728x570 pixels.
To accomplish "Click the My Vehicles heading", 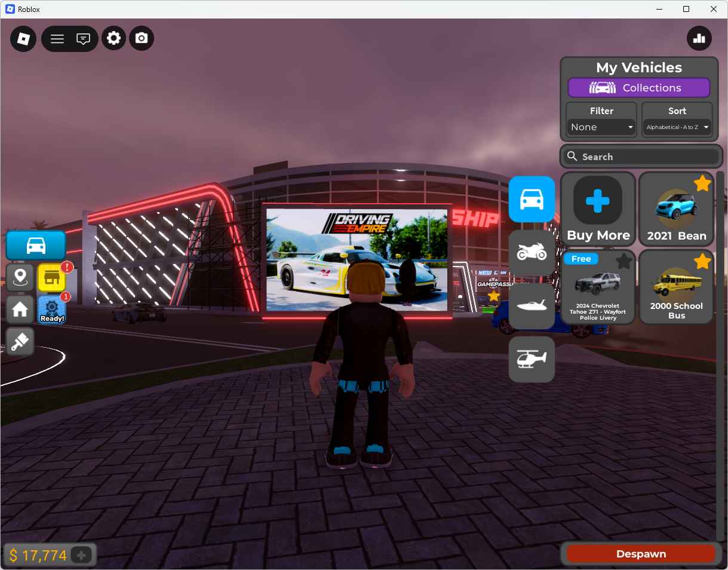I will 639,68.
